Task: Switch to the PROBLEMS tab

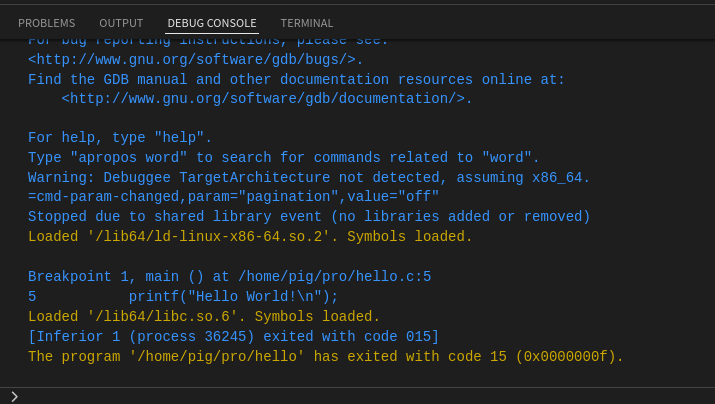Action: (x=47, y=23)
